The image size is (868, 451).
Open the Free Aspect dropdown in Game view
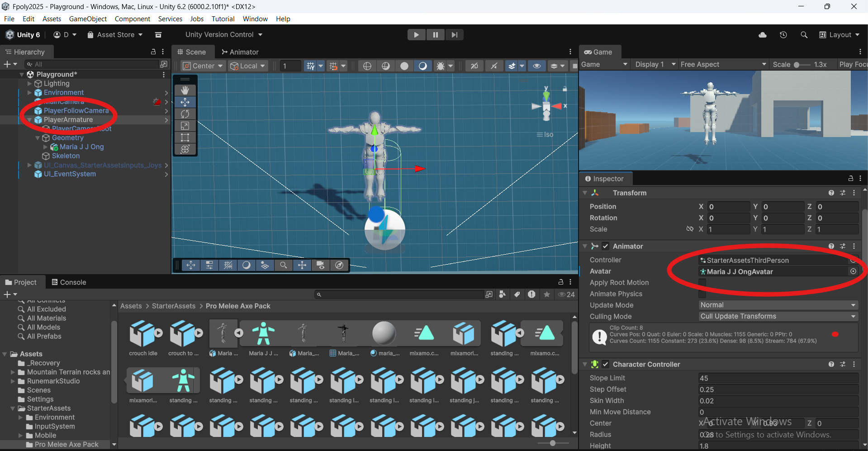tap(722, 64)
